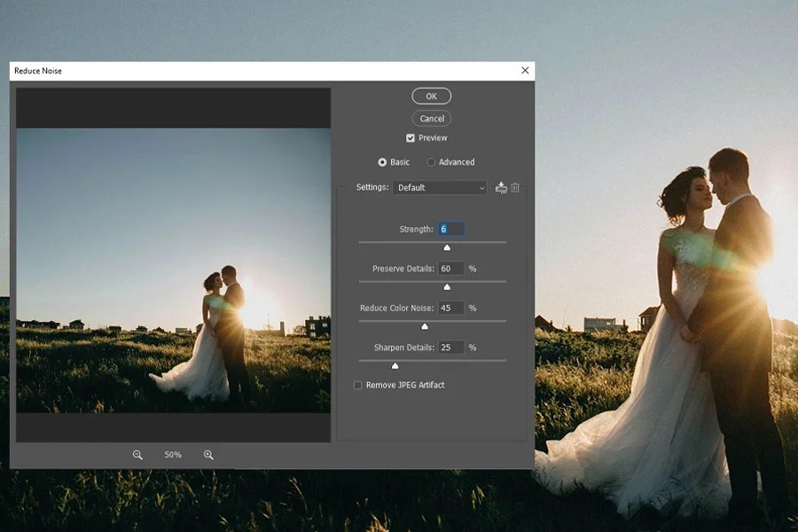Switch to the Advanced radio button
The height and width of the screenshot is (532, 798).
432,161
